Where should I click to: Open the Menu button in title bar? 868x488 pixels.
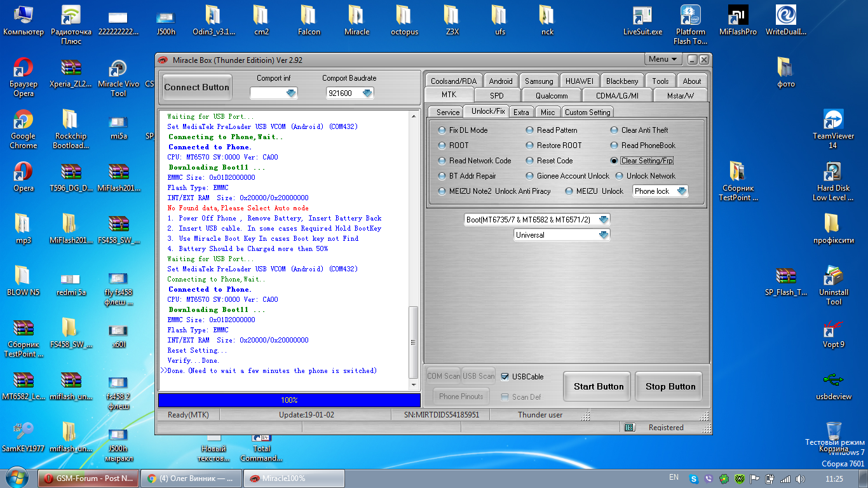pos(663,59)
